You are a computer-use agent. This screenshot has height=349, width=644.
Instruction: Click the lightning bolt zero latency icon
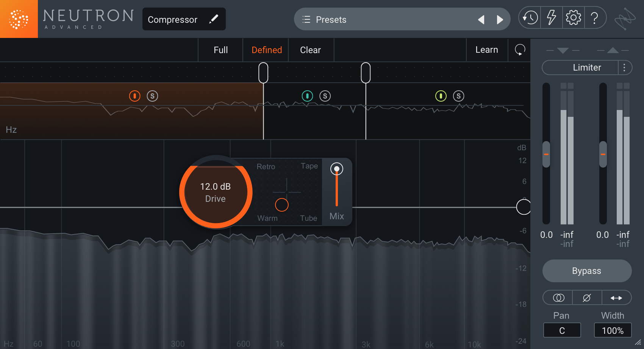click(x=552, y=18)
